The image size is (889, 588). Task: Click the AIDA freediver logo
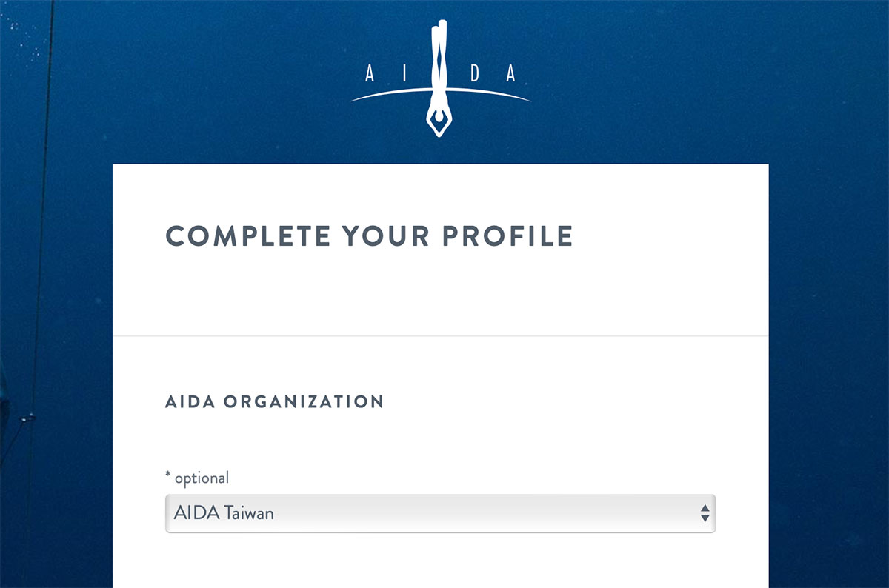coord(440,78)
